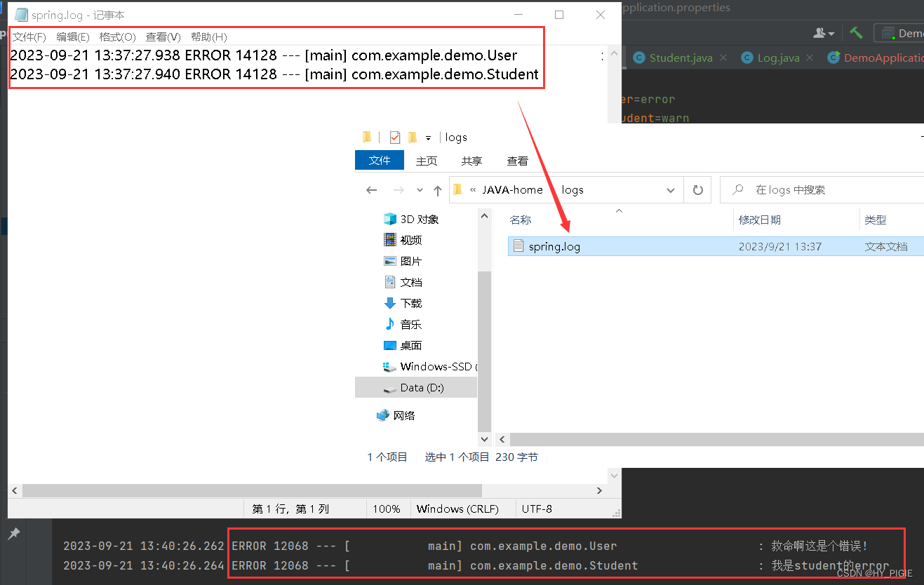The height and width of the screenshot is (585, 924).
Task: Click the refresh icon next to the address bar
Action: (697, 189)
